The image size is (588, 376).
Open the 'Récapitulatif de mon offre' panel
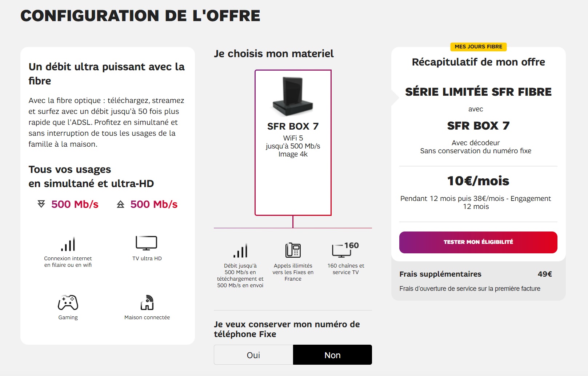478,62
